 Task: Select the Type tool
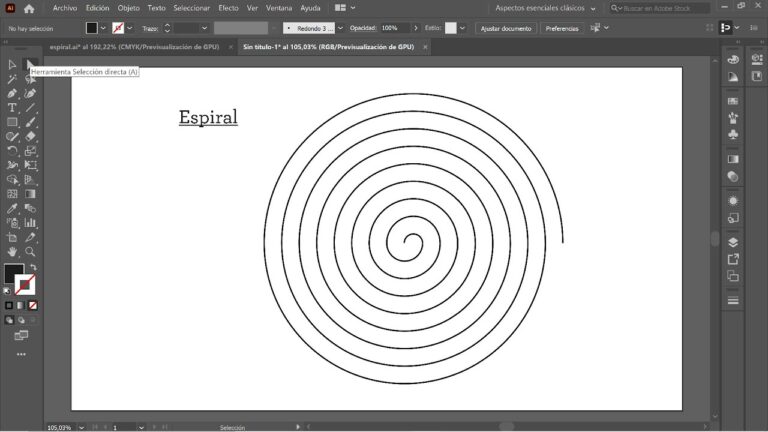pos(12,108)
